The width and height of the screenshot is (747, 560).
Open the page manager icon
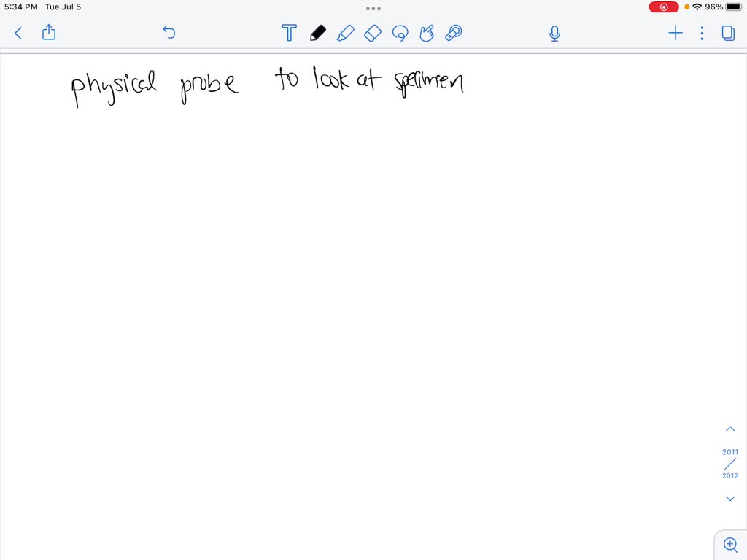(728, 33)
